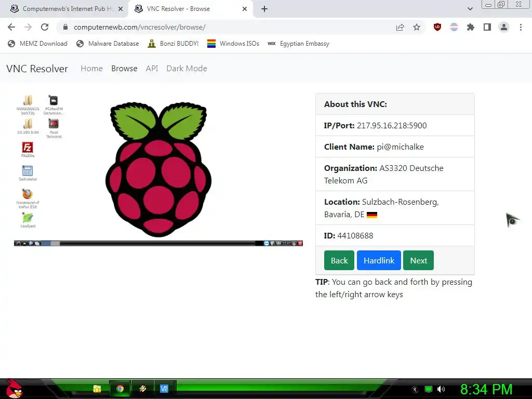Click the German flag icon
This screenshot has width=532, height=399.
372,215
